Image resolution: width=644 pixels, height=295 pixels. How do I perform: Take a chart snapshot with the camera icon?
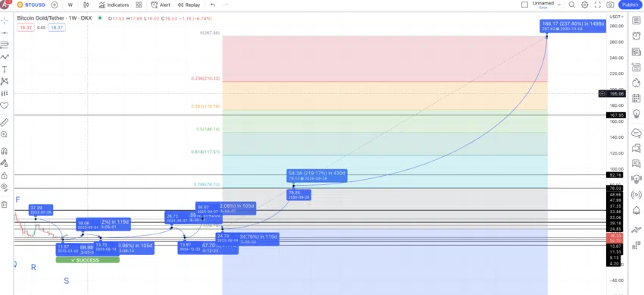pos(611,5)
